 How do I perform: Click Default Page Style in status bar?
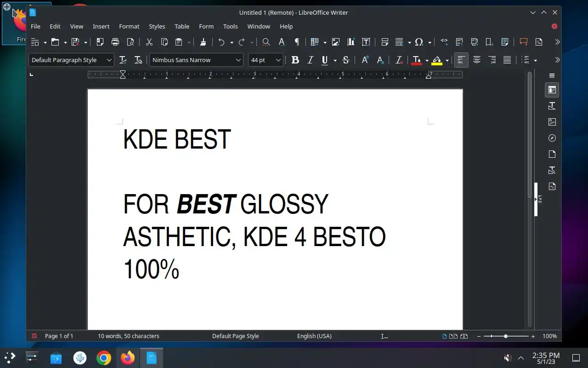pyautogui.click(x=236, y=336)
